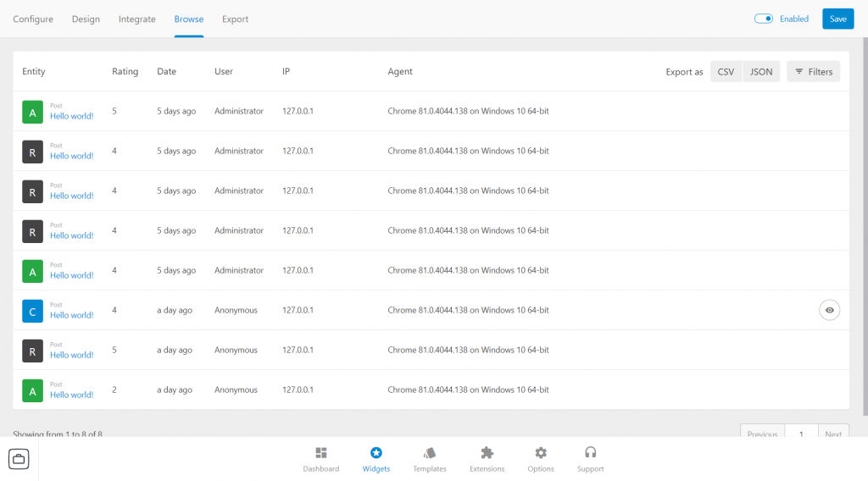
Task: Open Hello world! link in rating 2 row
Action: [x=72, y=395]
